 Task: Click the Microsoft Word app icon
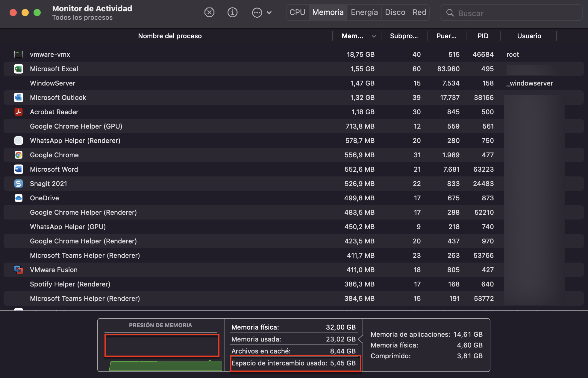click(19, 169)
